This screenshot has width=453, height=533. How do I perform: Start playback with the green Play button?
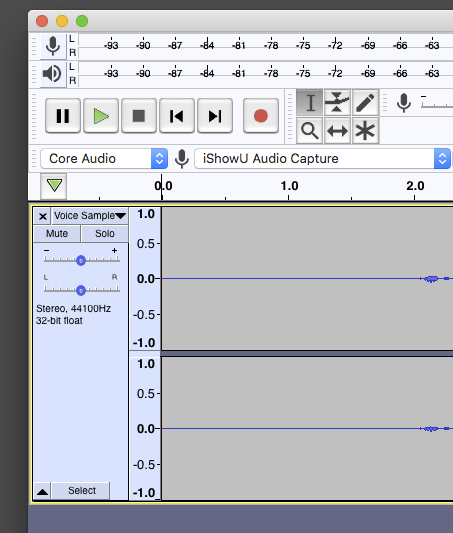[101, 116]
